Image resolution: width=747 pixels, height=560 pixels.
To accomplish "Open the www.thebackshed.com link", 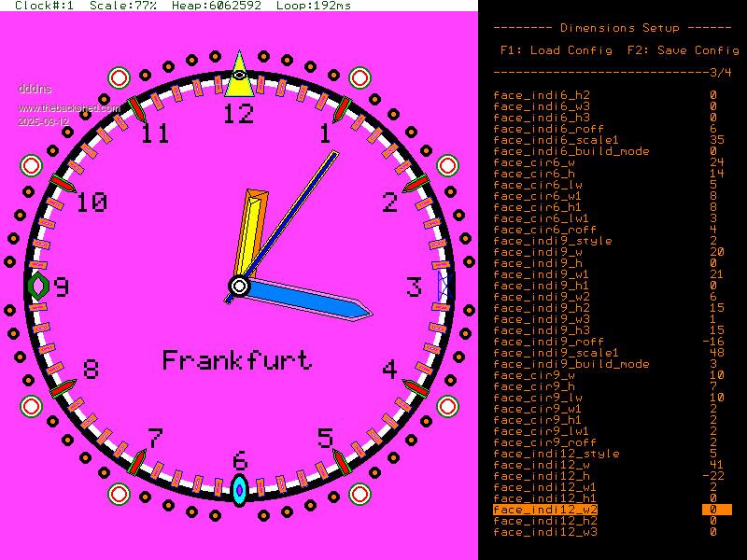I will [x=69, y=108].
